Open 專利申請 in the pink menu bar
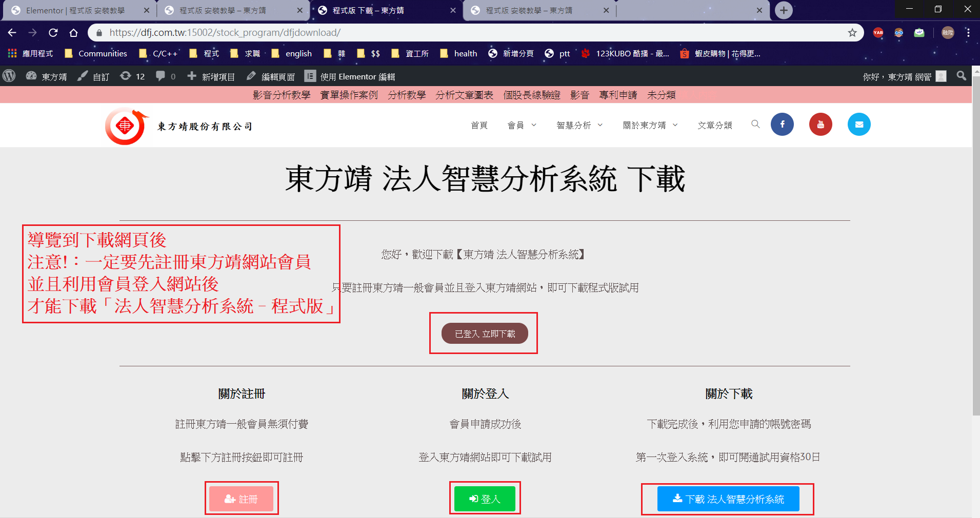 point(618,95)
